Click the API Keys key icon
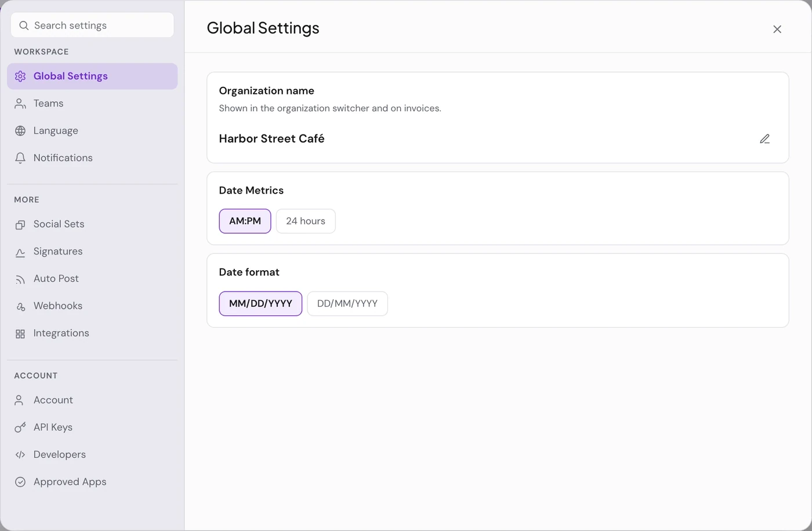 pyautogui.click(x=20, y=428)
